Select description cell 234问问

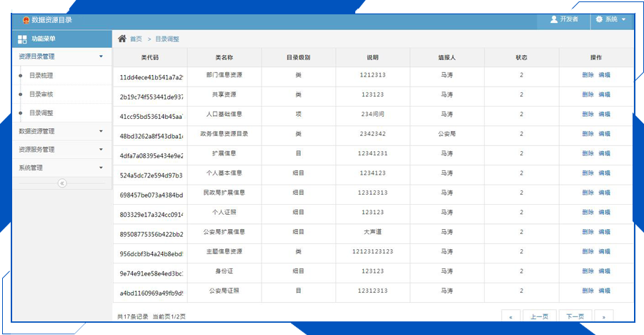372,115
